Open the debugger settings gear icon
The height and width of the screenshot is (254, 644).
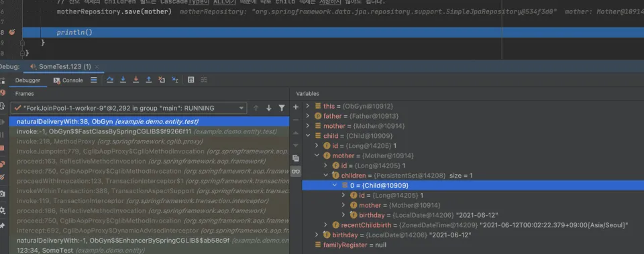(3, 210)
